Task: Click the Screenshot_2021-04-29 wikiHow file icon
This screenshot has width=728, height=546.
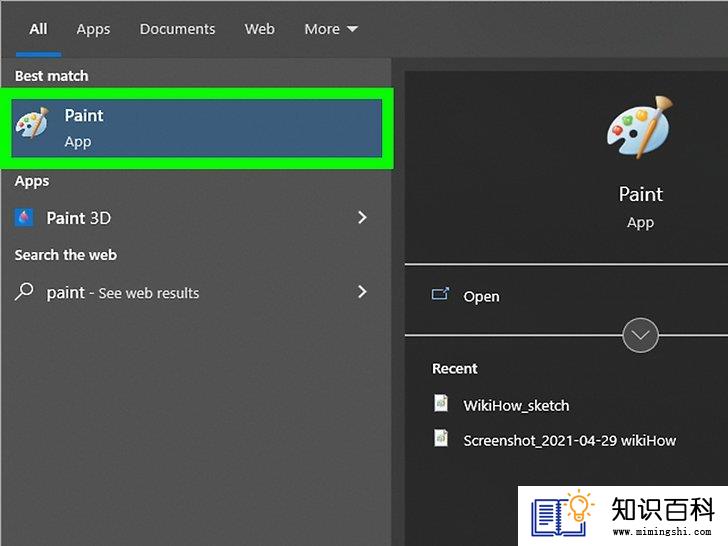Action: (441, 438)
